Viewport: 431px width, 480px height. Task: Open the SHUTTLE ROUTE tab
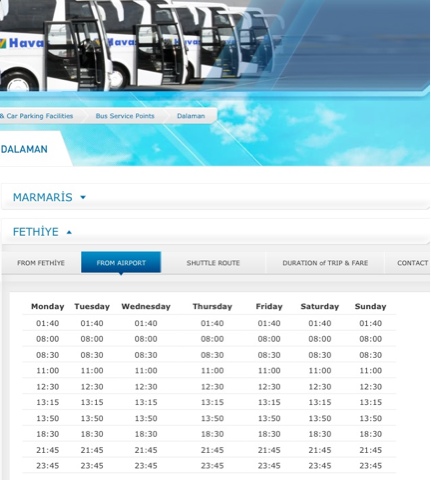click(213, 263)
